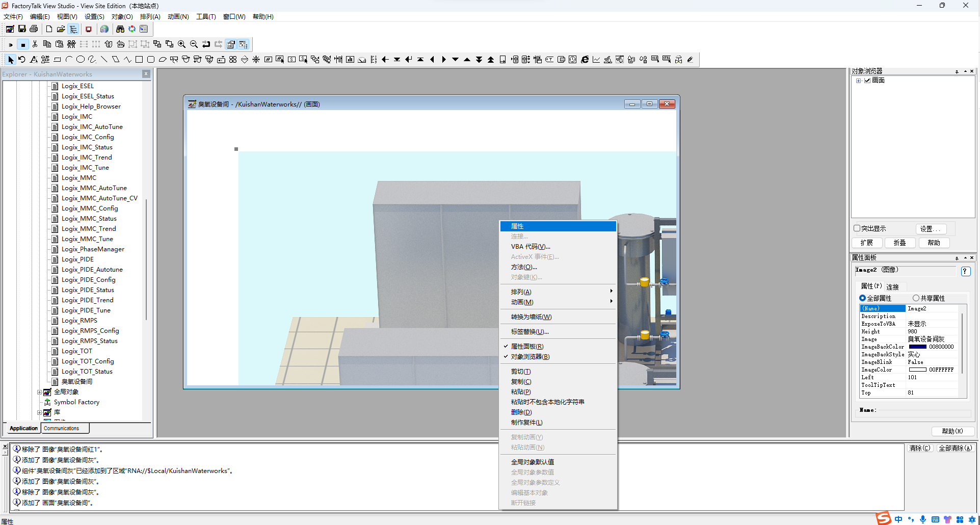Click the Save icon in the toolbar

point(22,29)
